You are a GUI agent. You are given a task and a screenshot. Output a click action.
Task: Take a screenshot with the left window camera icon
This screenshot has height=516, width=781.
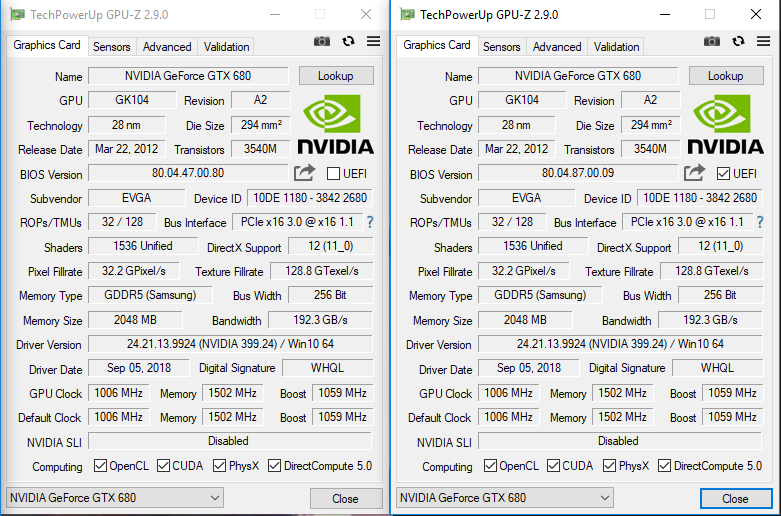[322, 41]
